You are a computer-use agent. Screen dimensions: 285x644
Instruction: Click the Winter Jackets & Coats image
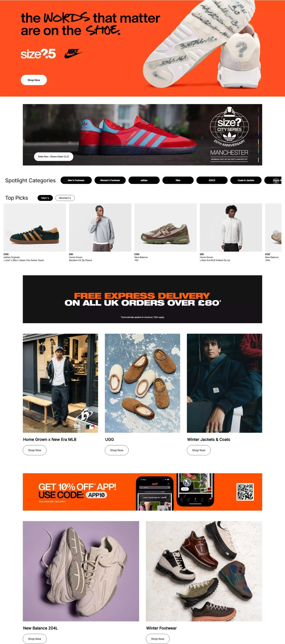[x=225, y=383]
